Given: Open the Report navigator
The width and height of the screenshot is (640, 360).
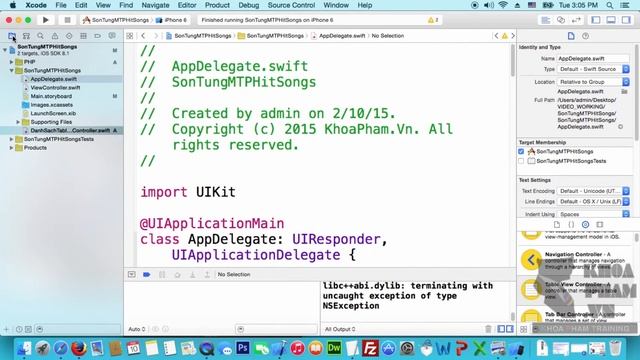Looking at the screenshot, I should 112,36.
